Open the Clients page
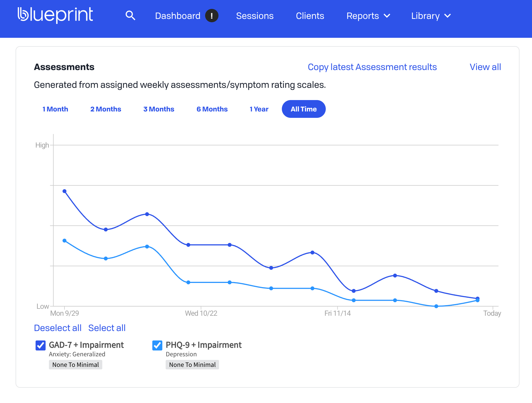 [310, 16]
